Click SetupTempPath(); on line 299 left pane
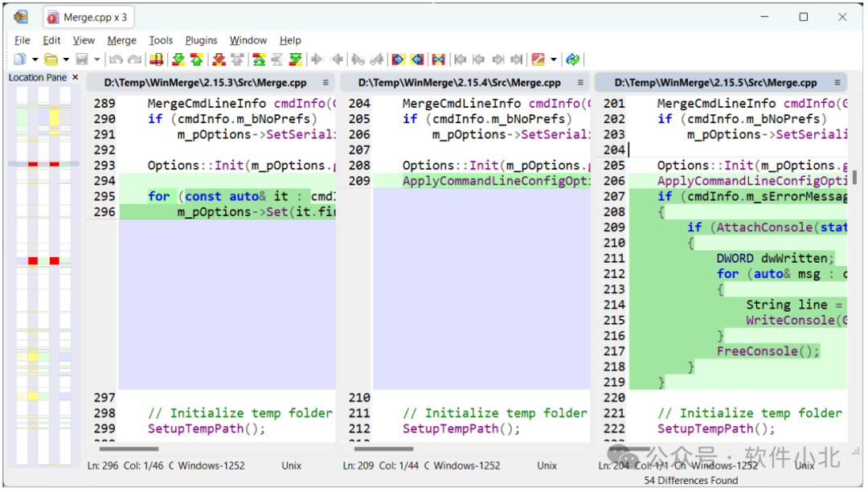 click(x=207, y=428)
